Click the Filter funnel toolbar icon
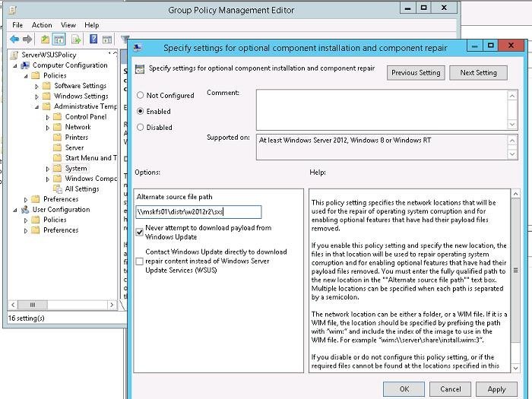 pos(125,38)
